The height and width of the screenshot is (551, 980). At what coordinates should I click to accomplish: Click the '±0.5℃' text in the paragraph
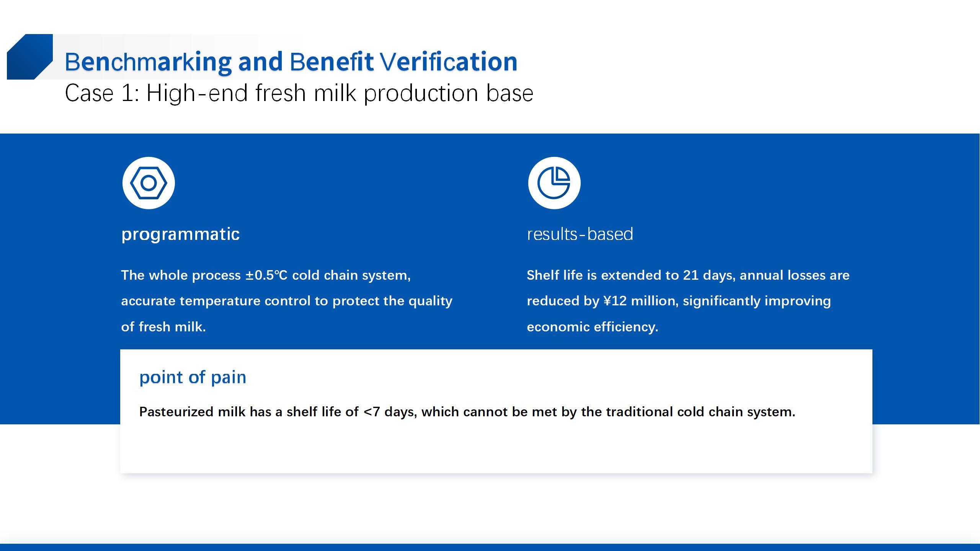click(266, 275)
